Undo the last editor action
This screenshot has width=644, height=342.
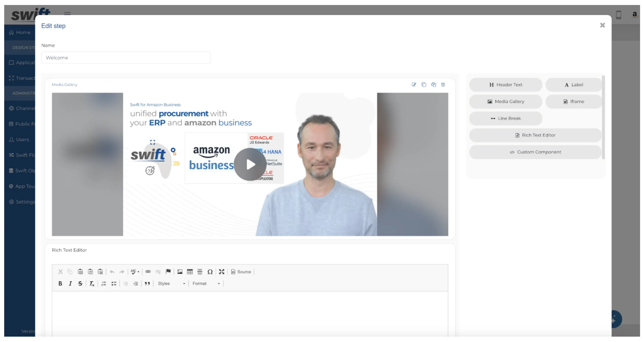pyautogui.click(x=112, y=272)
